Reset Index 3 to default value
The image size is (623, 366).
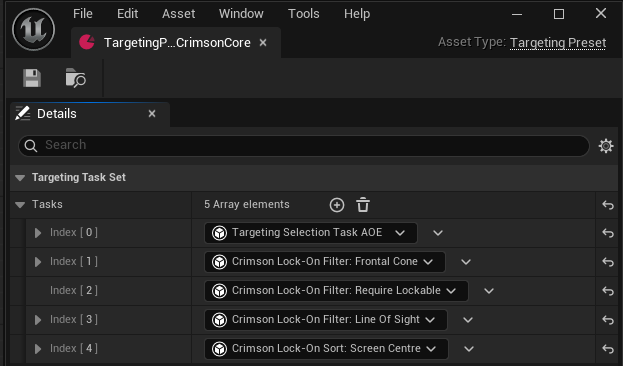point(608,320)
